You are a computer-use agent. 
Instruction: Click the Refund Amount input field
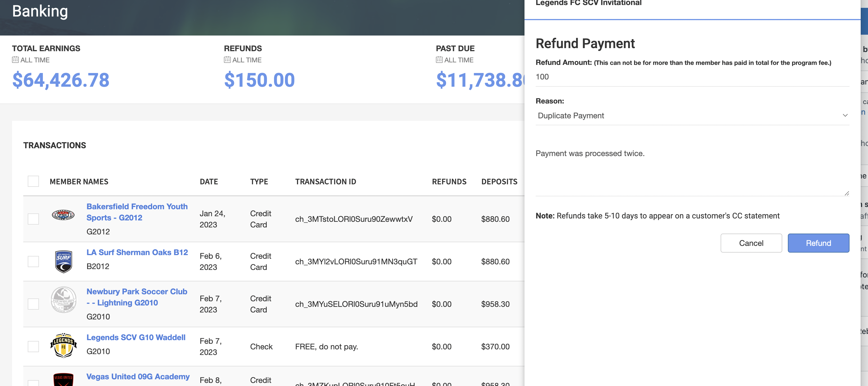point(692,77)
